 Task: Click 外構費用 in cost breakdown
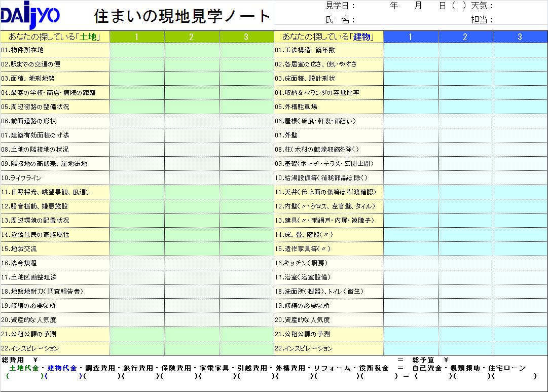(x=290, y=368)
